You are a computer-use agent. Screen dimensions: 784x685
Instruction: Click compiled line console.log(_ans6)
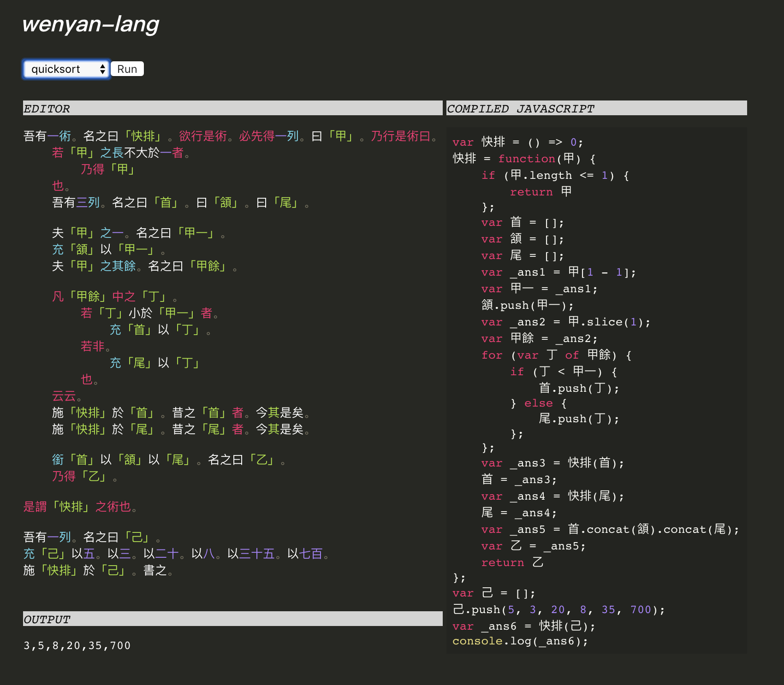(x=520, y=641)
